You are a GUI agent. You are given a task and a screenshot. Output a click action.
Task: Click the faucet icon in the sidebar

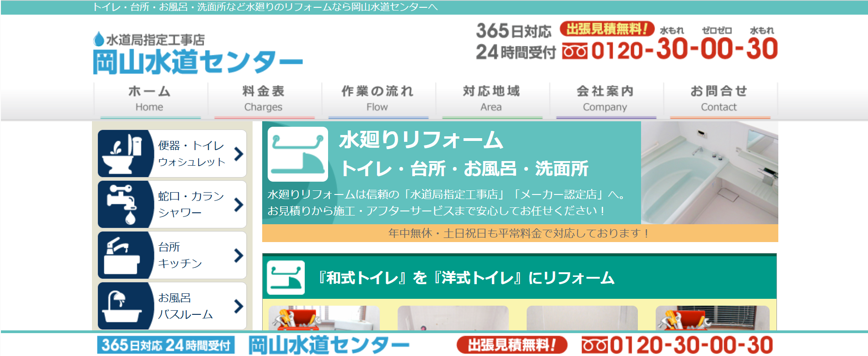click(x=122, y=205)
